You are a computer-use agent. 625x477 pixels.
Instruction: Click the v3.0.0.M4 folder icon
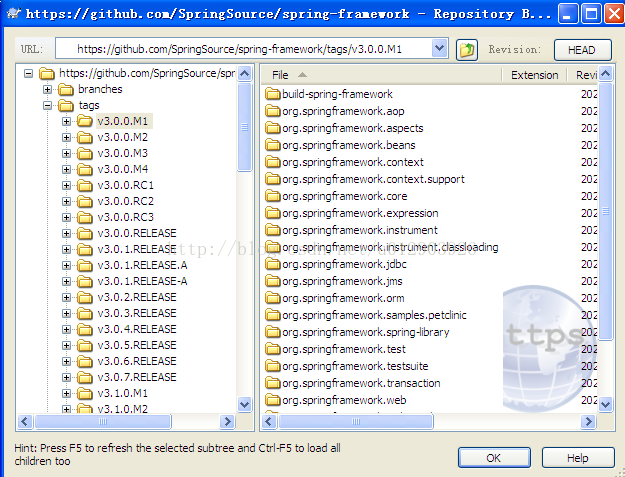[85, 169]
